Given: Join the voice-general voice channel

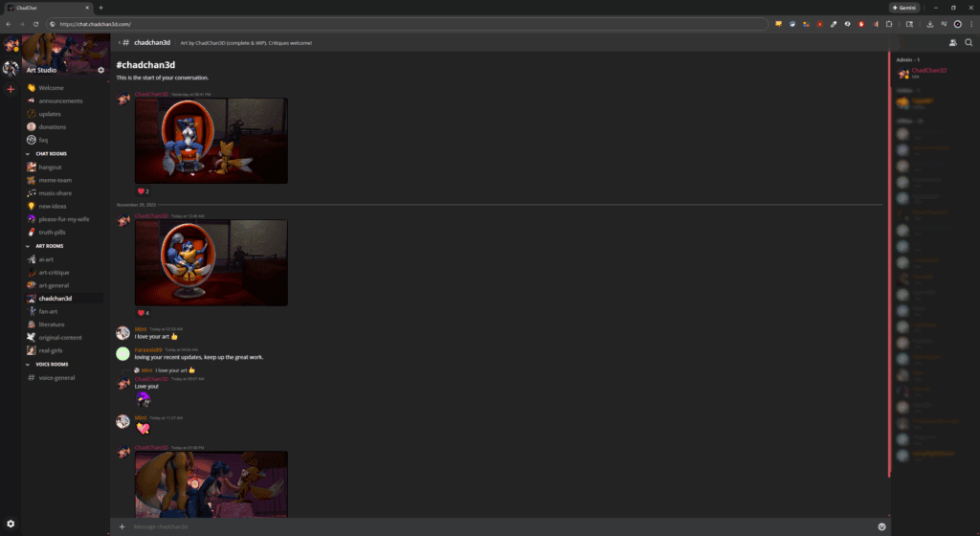Looking at the screenshot, I should [56, 377].
